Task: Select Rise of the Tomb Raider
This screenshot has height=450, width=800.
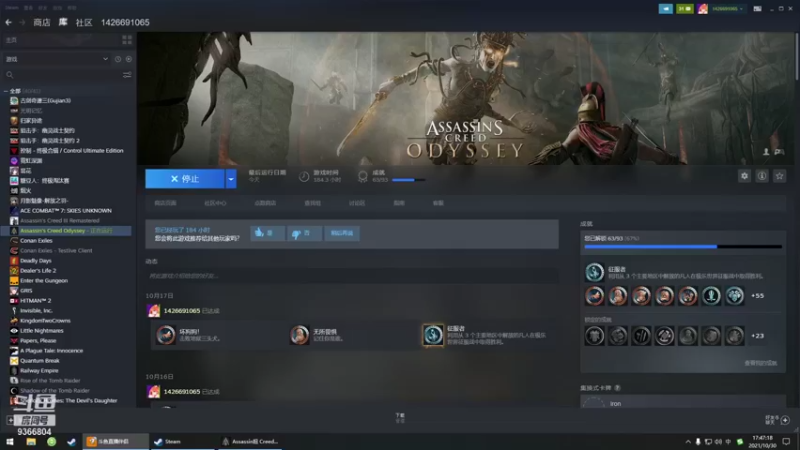Action: click(50, 381)
